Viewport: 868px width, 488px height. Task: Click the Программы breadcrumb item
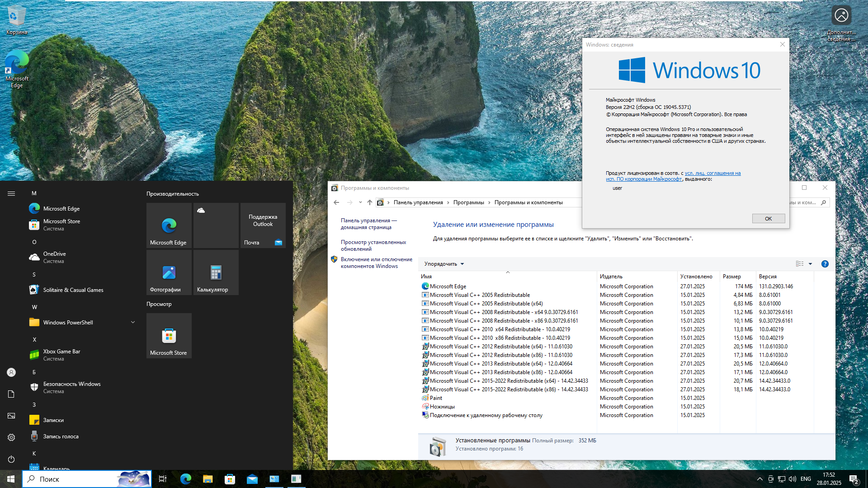tap(468, 202)
